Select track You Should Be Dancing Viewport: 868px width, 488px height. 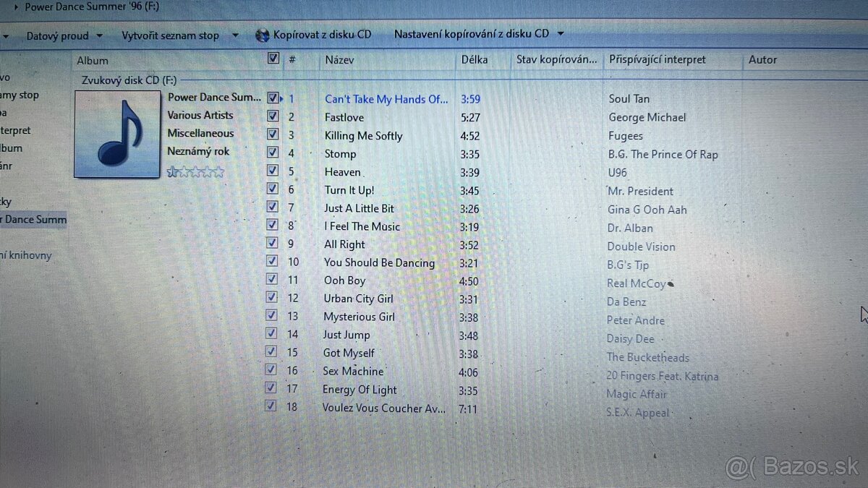coord(379,262)
